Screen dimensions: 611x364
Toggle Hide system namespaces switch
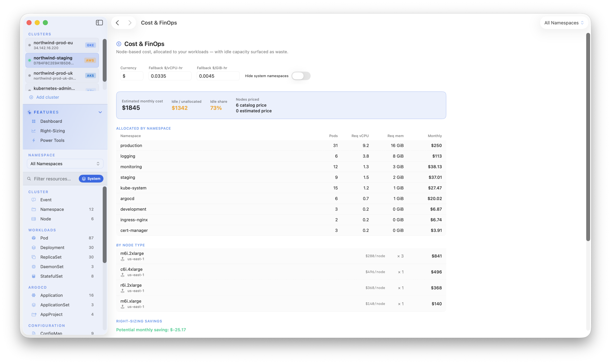point(301,76)
